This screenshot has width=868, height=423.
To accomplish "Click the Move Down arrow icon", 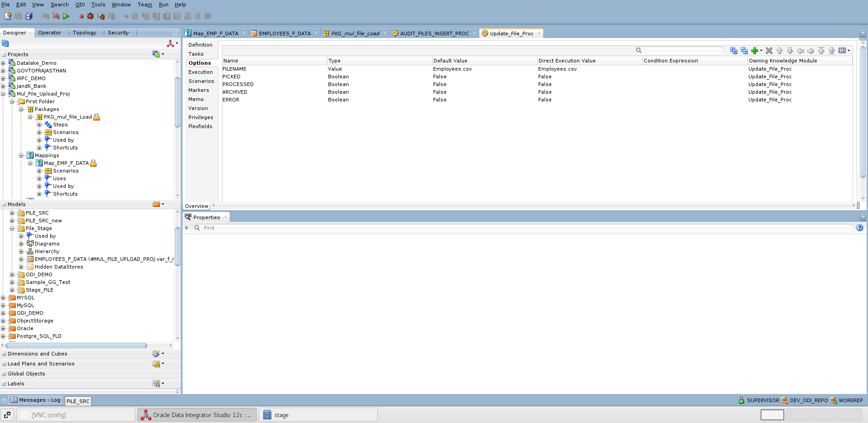I will pyautogui.click(x=790, y=51).
